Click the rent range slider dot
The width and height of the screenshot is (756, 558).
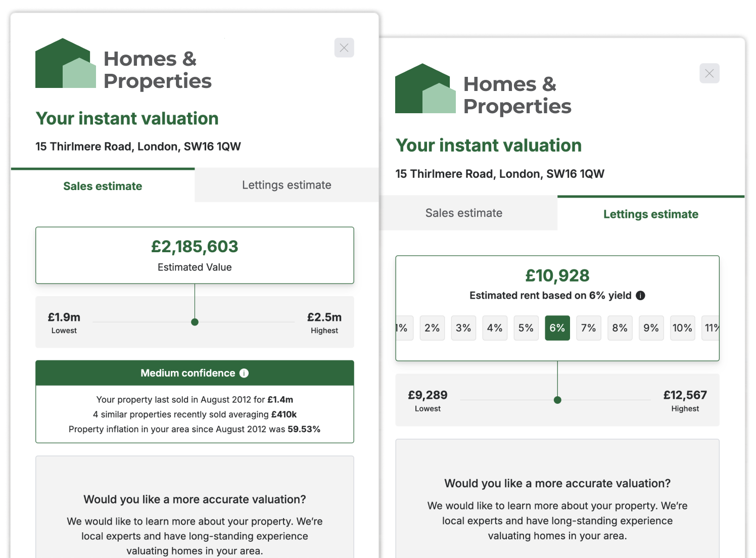557,400
